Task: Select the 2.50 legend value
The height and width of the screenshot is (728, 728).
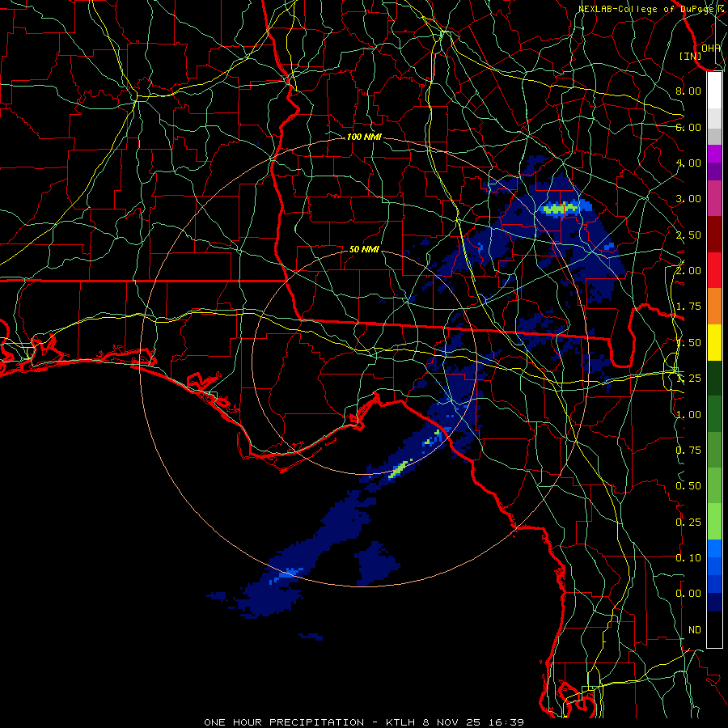Action: coord(688,235)
